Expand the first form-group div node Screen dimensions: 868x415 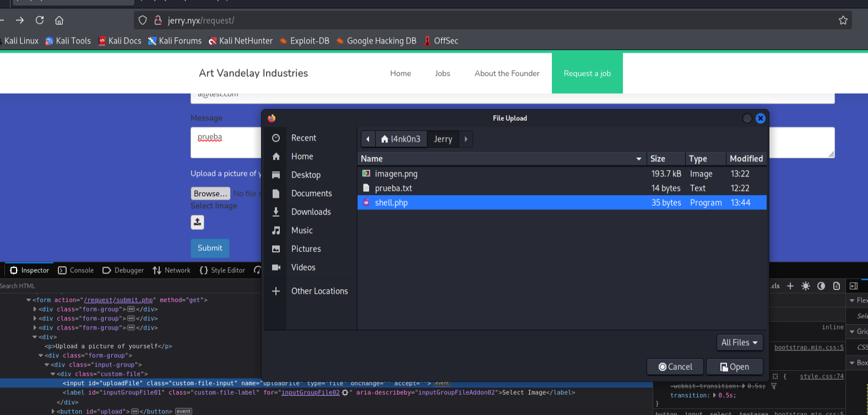(35, 309)
